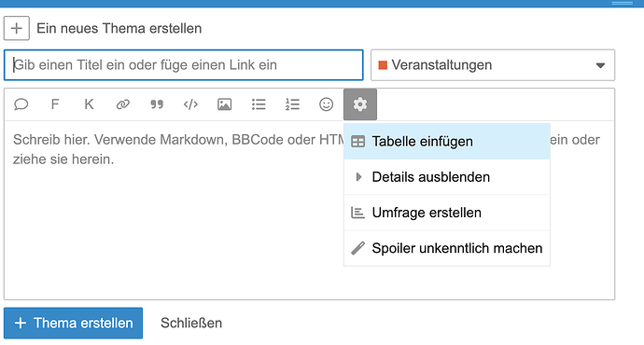Open the emoji picker smiley icon
Screen dimensions: 644x345
[326, 104]
